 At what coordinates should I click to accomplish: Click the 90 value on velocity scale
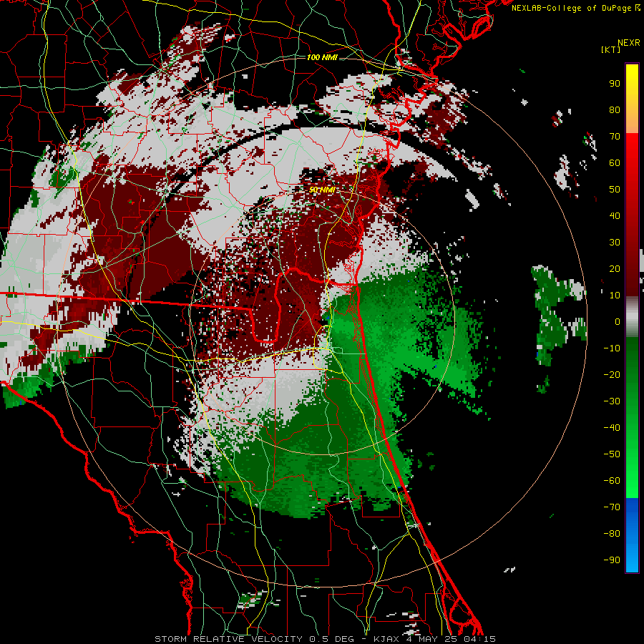click(x=615, y=84)
